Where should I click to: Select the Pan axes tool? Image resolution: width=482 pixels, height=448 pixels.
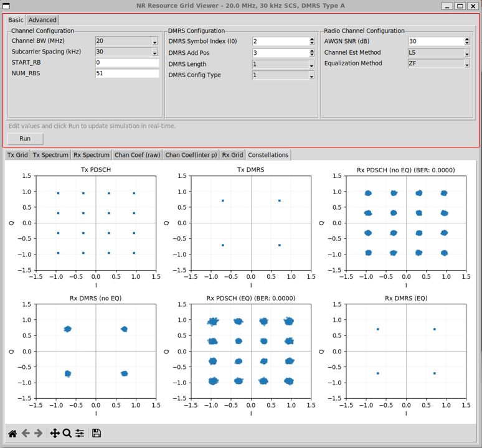coord(55,433)
